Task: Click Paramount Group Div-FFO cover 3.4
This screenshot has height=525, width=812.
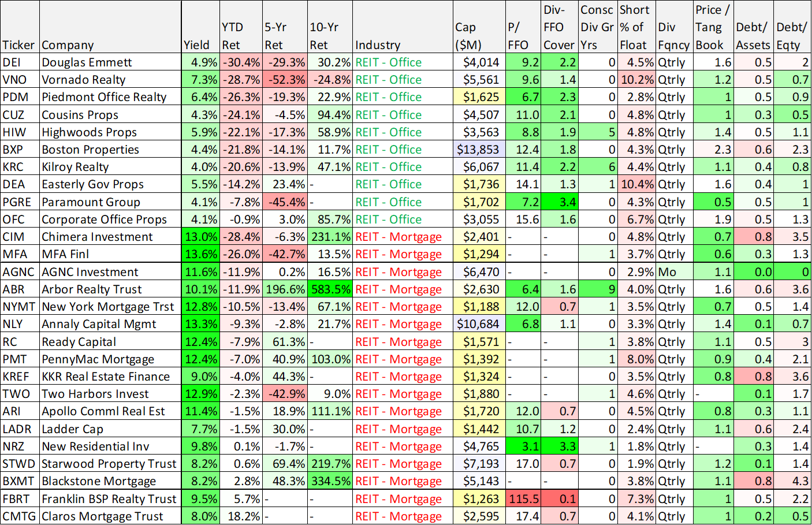Action: [560, 202]
